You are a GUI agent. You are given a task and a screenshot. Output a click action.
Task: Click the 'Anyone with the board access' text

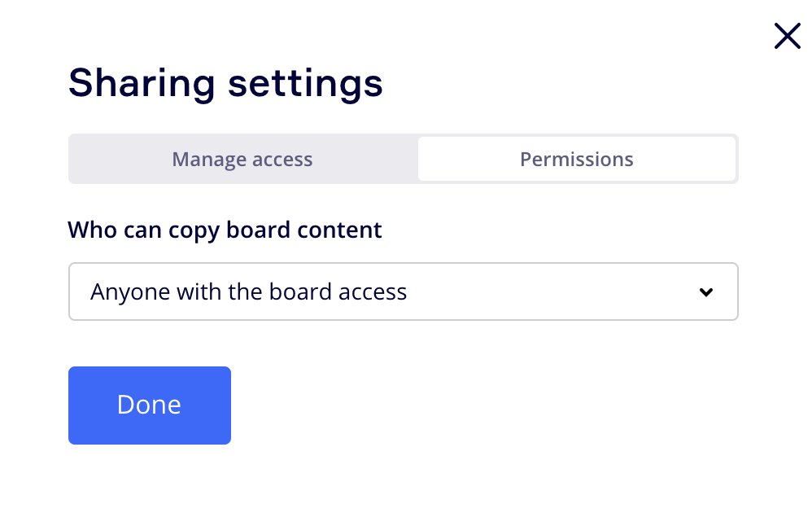249,291
